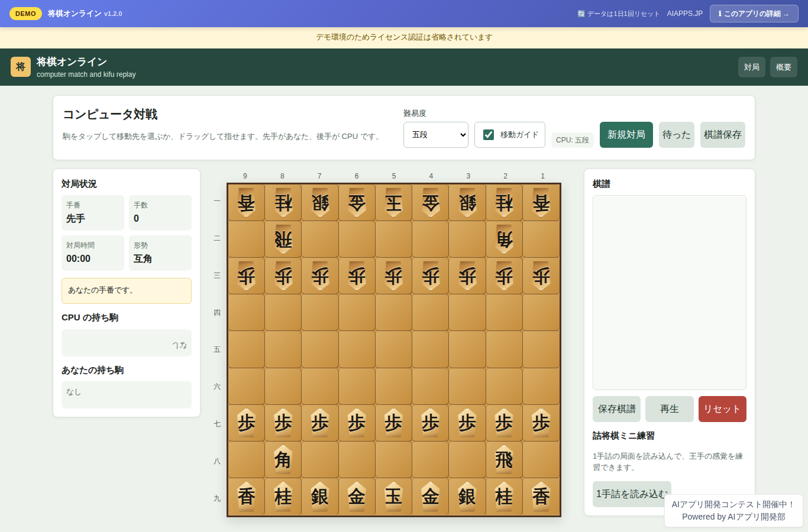Click the あなたの手番です。 message
808x532 pixels.
tap(127, 291)
